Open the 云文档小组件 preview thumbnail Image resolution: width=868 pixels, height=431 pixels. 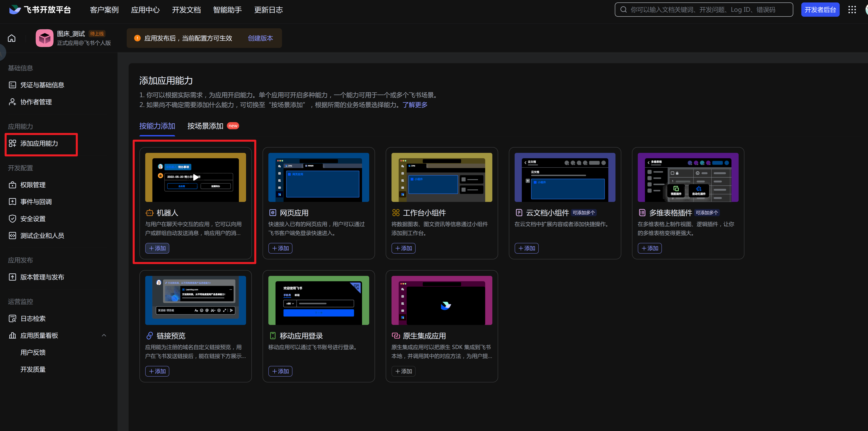click(565, 177)
